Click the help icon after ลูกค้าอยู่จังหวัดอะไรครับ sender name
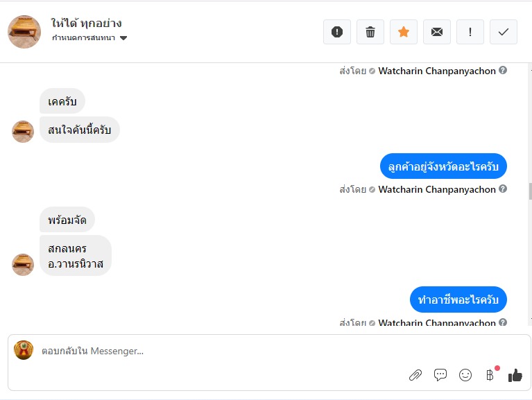The height and width of the screenshot is (400, 532). click(503, 189)
